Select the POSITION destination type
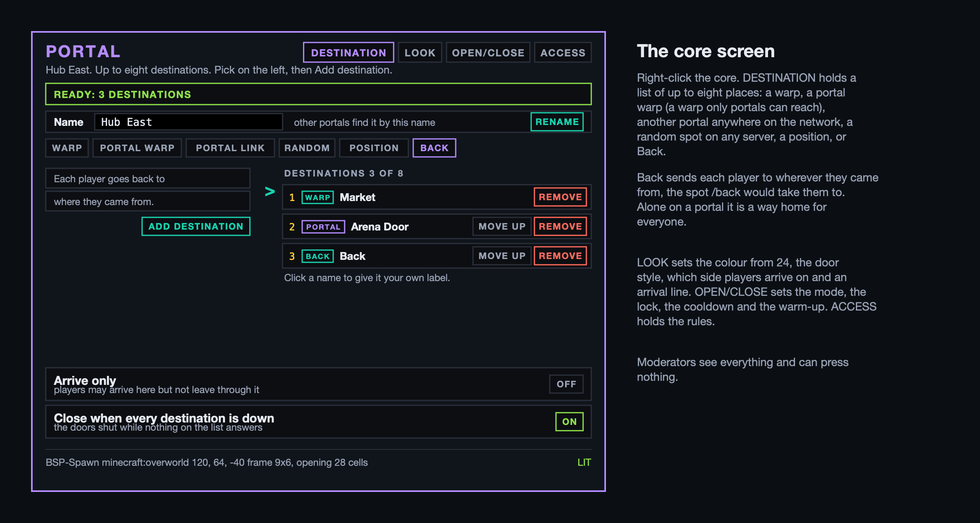This screenshot has width=980, height=523. 374,148
